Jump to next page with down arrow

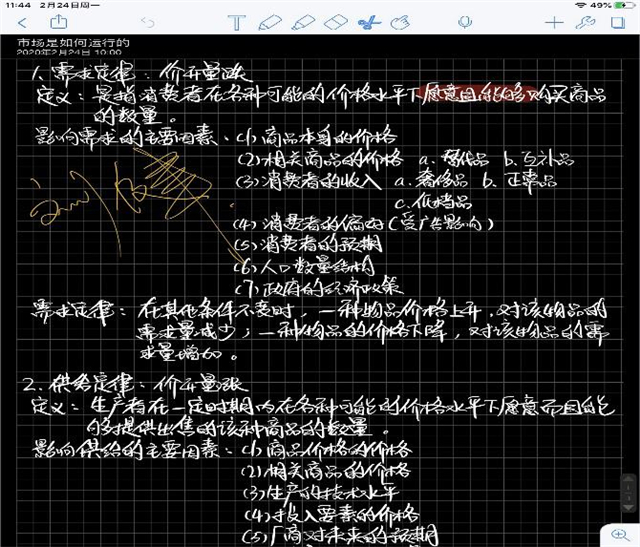coord(628,506)
